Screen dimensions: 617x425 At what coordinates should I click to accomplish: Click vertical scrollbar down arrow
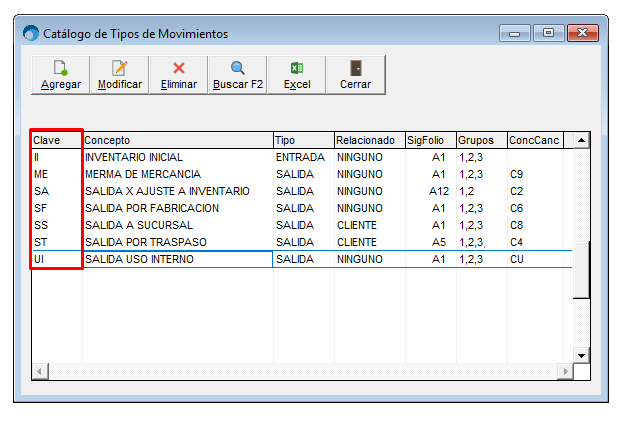click(581, 356)
